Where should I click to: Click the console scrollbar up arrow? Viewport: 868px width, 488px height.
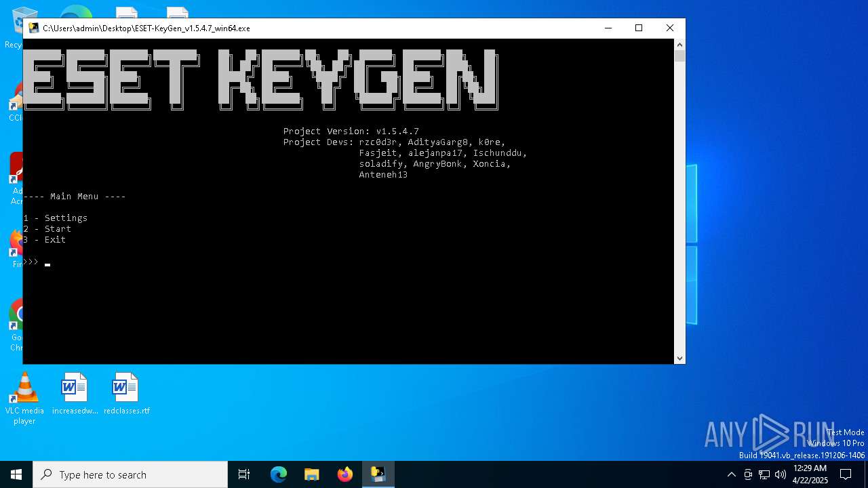click(x=679, y=44)
